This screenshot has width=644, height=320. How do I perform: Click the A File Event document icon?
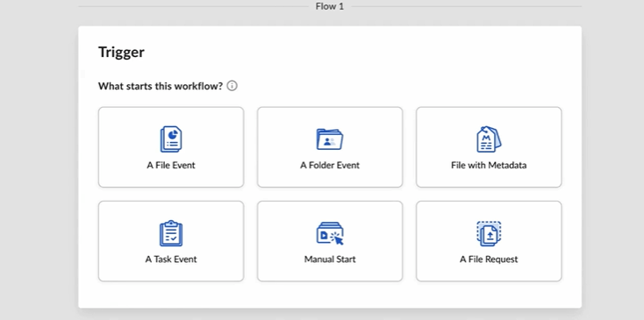click(x=171, y=139)
